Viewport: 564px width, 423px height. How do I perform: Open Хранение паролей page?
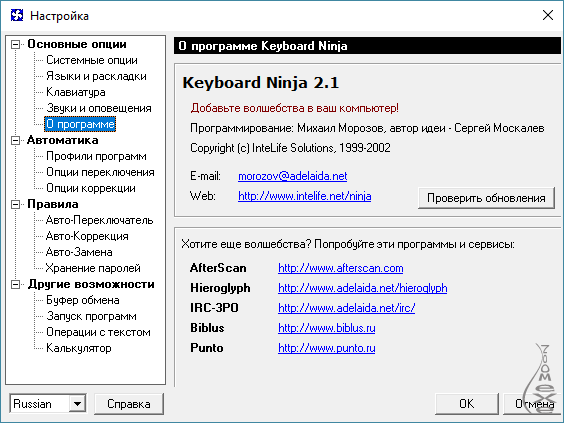93,268
